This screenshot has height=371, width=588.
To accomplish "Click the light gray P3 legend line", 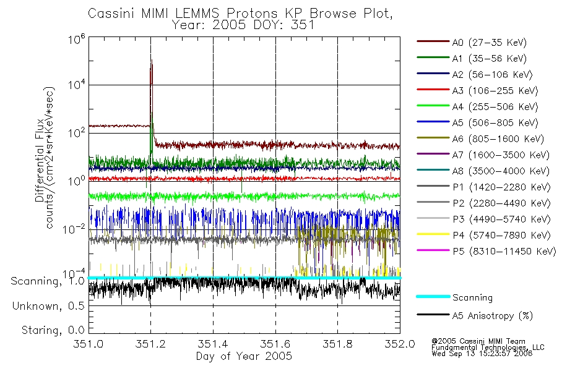I will point(433,218).
